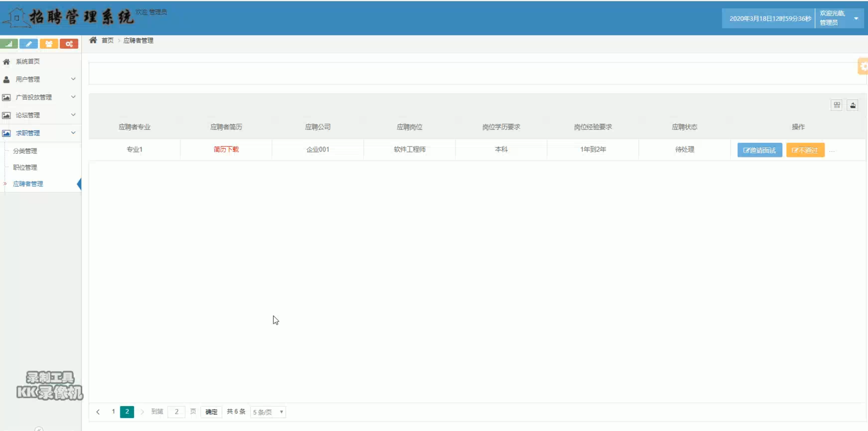Open the admin user dropdown arrow
The image size is (868, 431).
pyautogui.click(x=856, y=18)
